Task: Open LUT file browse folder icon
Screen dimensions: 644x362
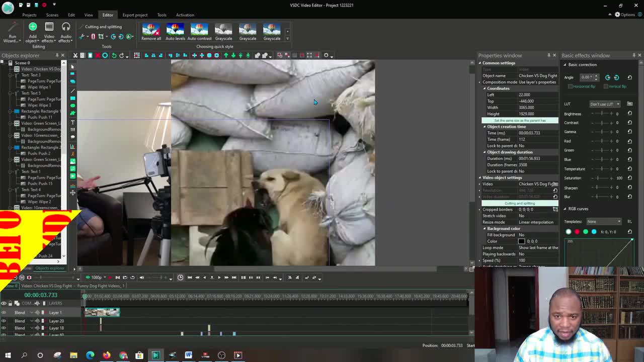Action: (x=629, y=104)
